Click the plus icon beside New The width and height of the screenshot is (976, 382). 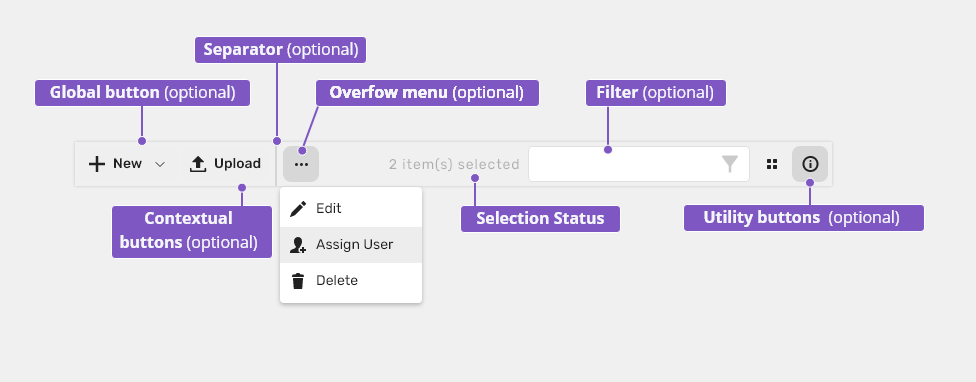tap(96, 164)
